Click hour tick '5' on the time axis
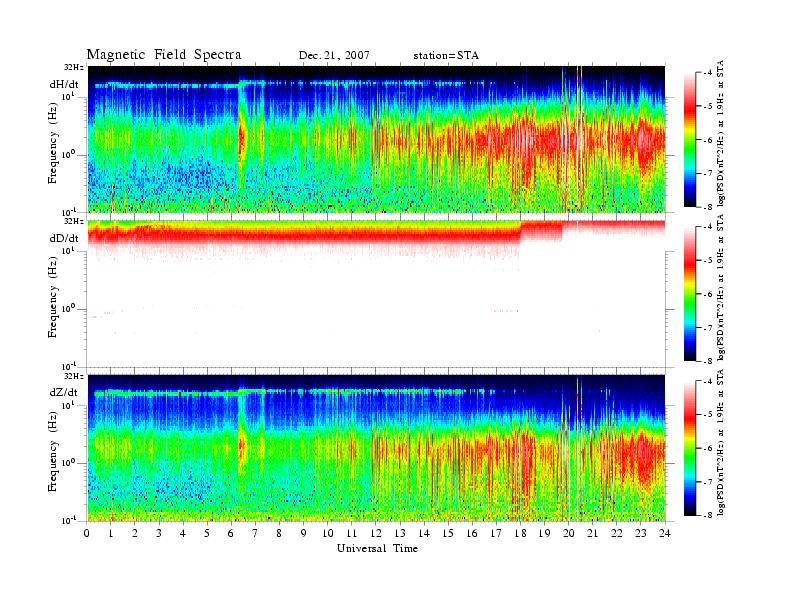Screen dimensions: 792x612 coord(207,534)
